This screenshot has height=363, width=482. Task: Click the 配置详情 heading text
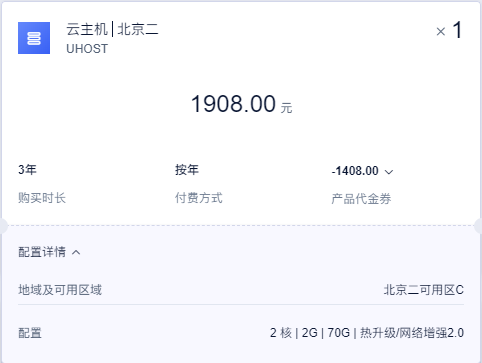point(42,252)
